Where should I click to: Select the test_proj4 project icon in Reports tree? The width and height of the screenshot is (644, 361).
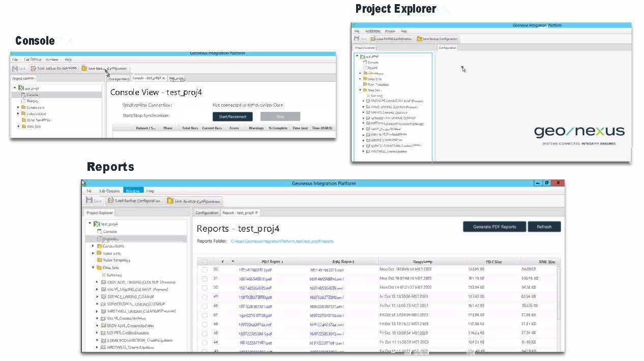(x=97, y=224)
